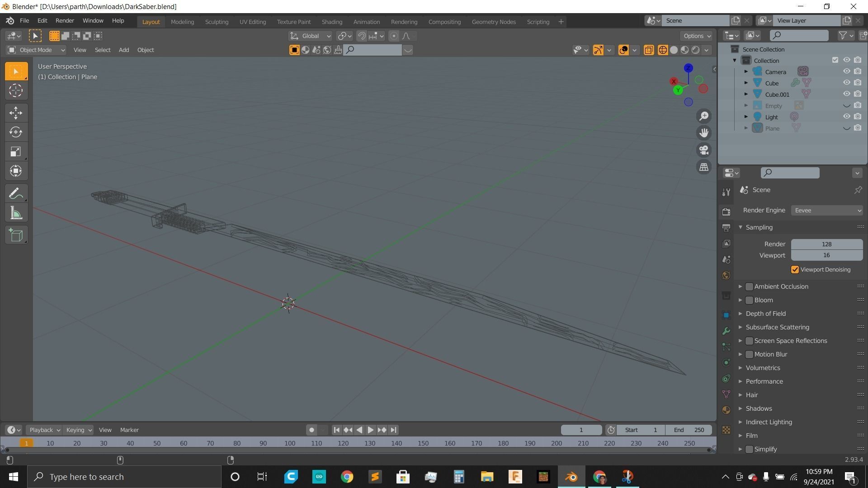Click the Viewport samples 16 field
Image resolution: width=868 pixels, height=488 pixels.
point(827,255)
